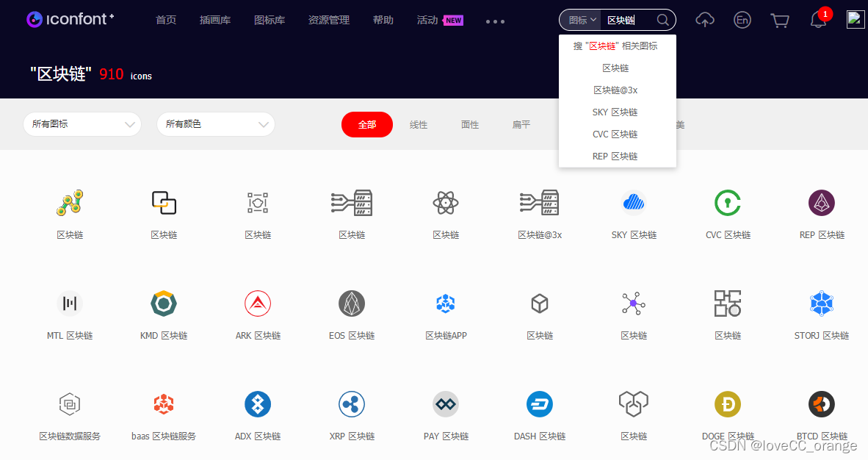Select the 区块链APP blue icon
The width and height of the screenshot is (868, 460).
tap(446, 303)
